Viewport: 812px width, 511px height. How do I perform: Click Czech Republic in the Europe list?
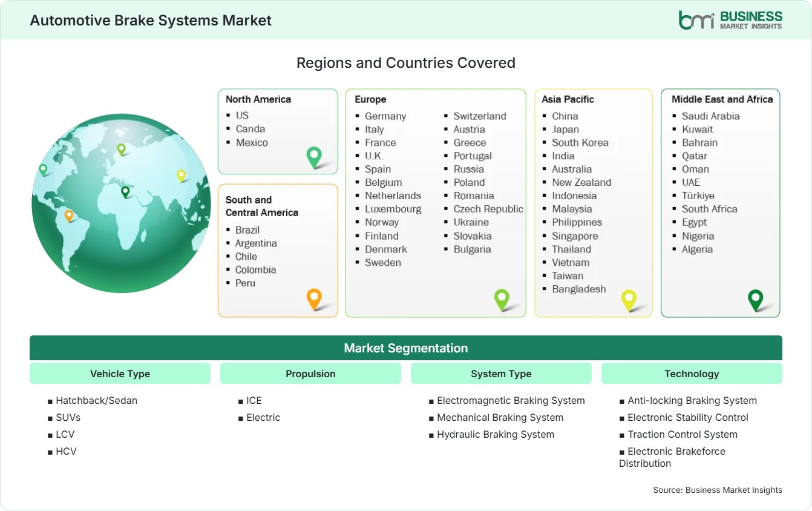coord(488,209)
